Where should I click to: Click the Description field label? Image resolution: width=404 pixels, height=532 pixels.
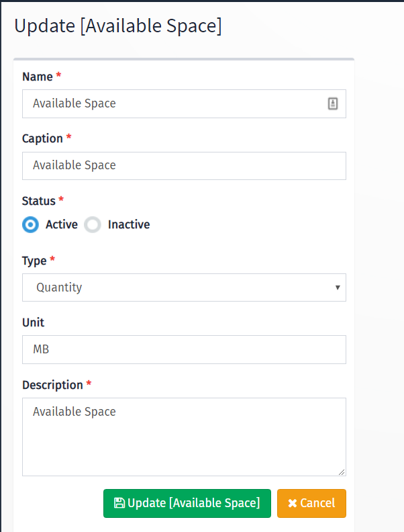(x=52, y=385)
